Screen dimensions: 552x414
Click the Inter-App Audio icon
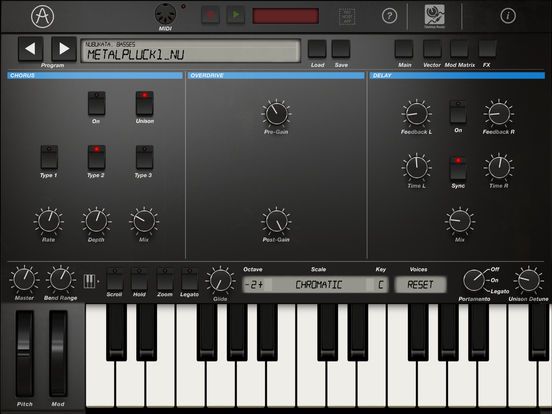pos(347,16)
